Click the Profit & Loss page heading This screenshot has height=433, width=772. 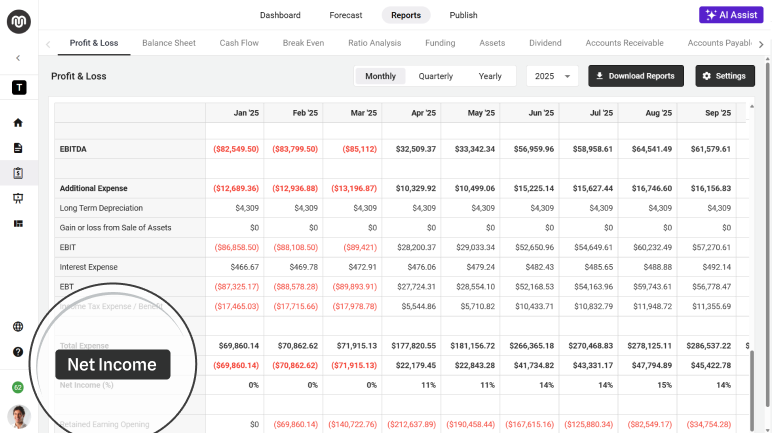(x=79, y=76)
